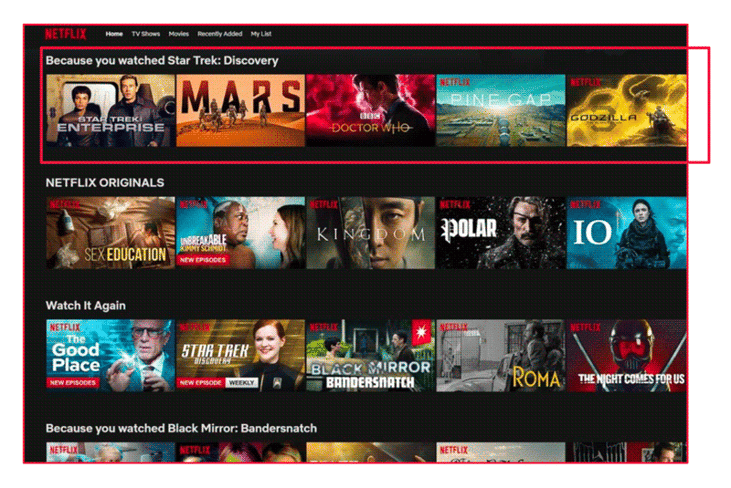
Task: Click New Episodes badge on Good Place
Action: click(x=73, y=383)
